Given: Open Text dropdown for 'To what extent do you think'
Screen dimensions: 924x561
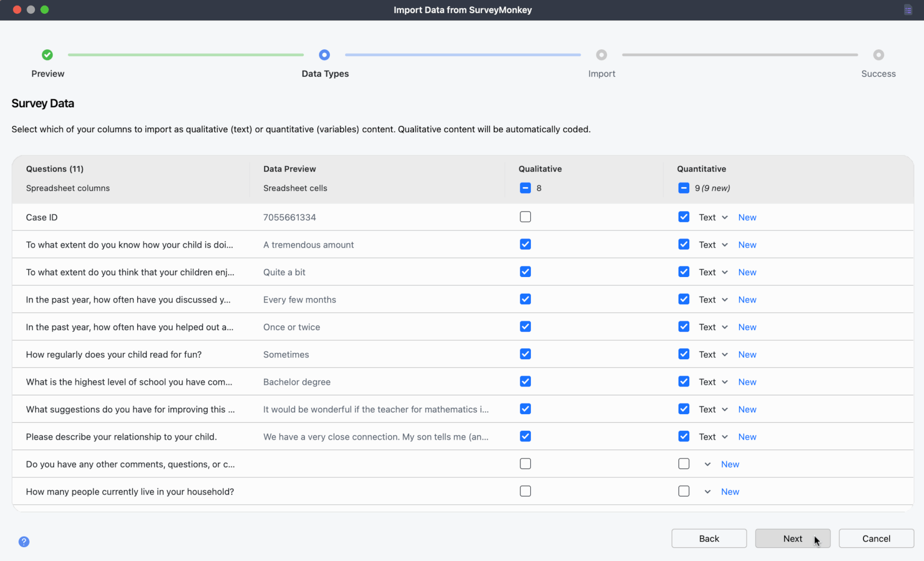Looking at the screenshot, I should pyautogui.click(x=713, y=272).
